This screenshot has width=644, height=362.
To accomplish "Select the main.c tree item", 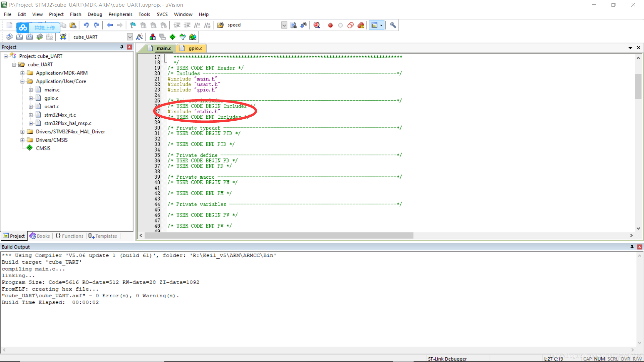I will 51,89.
